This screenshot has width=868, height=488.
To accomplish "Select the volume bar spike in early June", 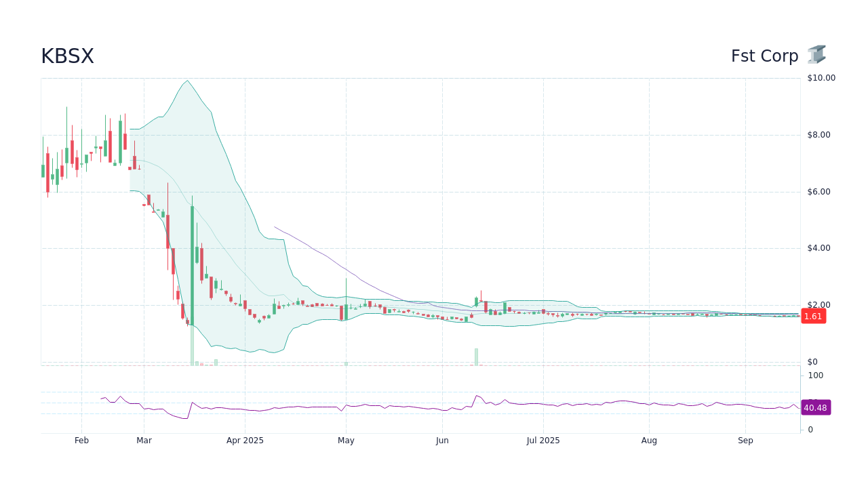I will [477, 356].
